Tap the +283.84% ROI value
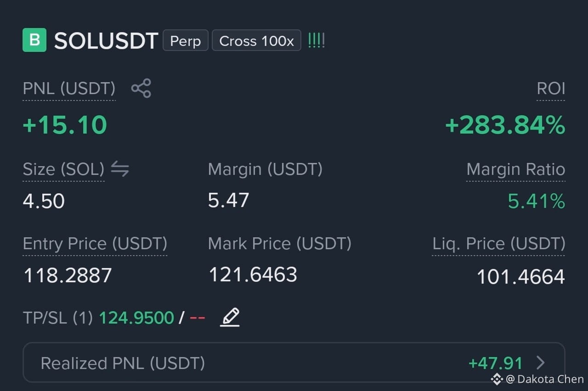 (x=505, y=125)
